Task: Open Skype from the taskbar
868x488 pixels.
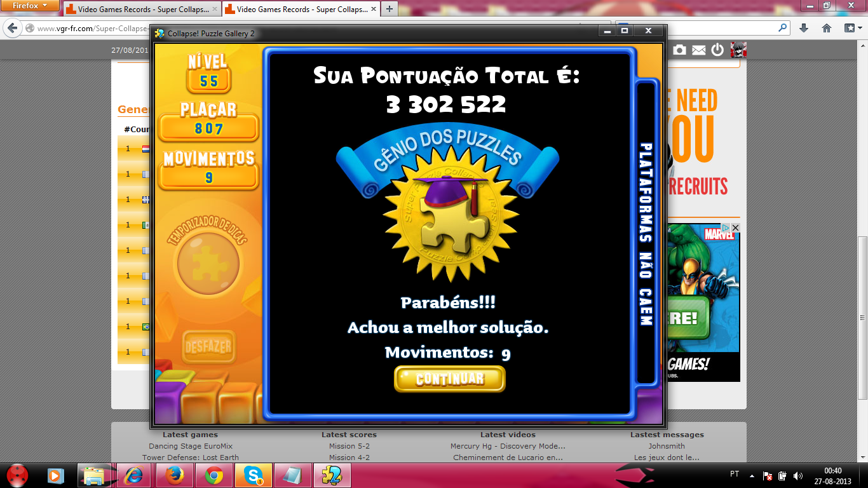Action: coord(254,475)
